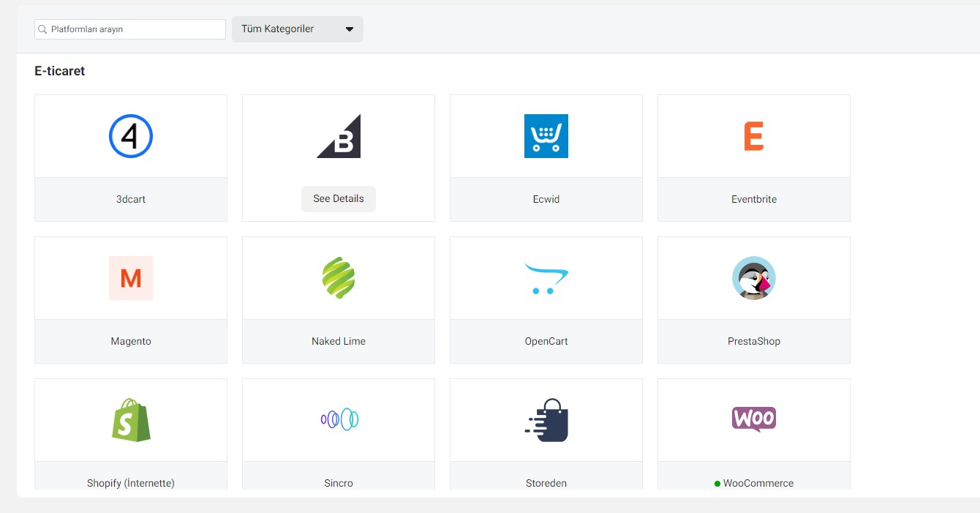Viewport: 980px width, 513px height.
Task: Click the Storeden shopping bag logo
Action: pyautogui.click(x=546, y=420)
